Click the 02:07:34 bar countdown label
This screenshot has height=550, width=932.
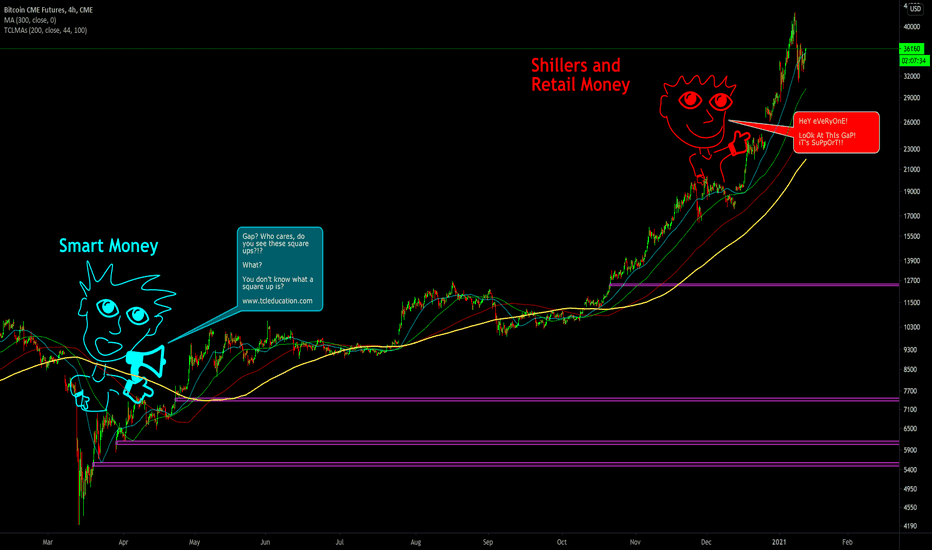click(x=914, y=61)
